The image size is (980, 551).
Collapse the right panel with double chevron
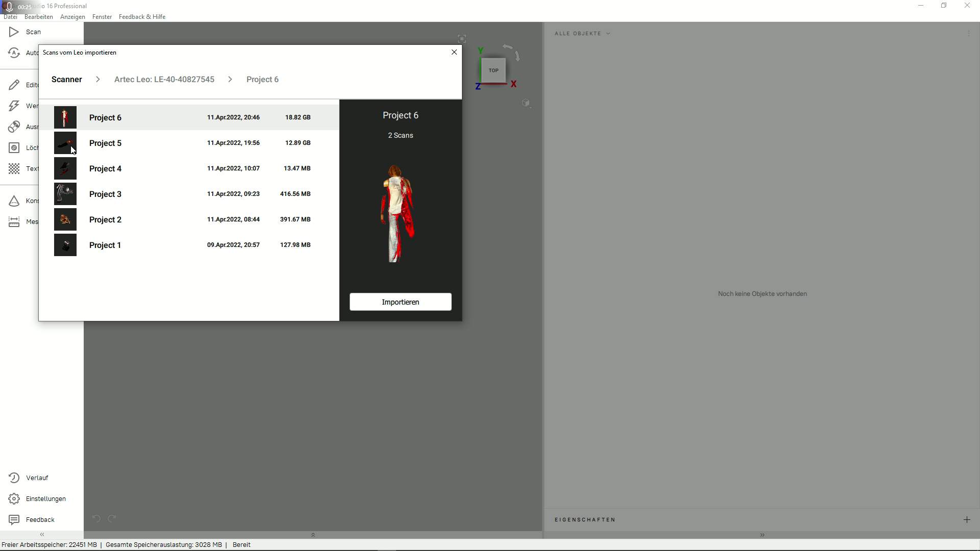click(762, 535)
